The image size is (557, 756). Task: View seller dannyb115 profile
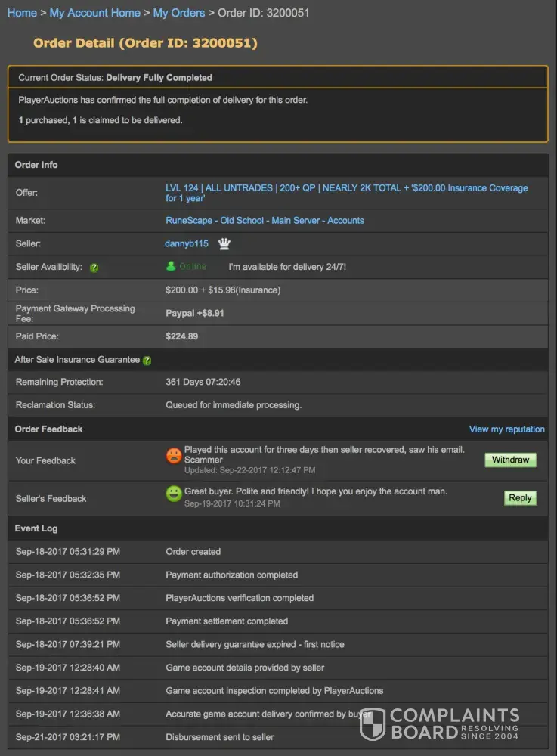tap(187, 243)
